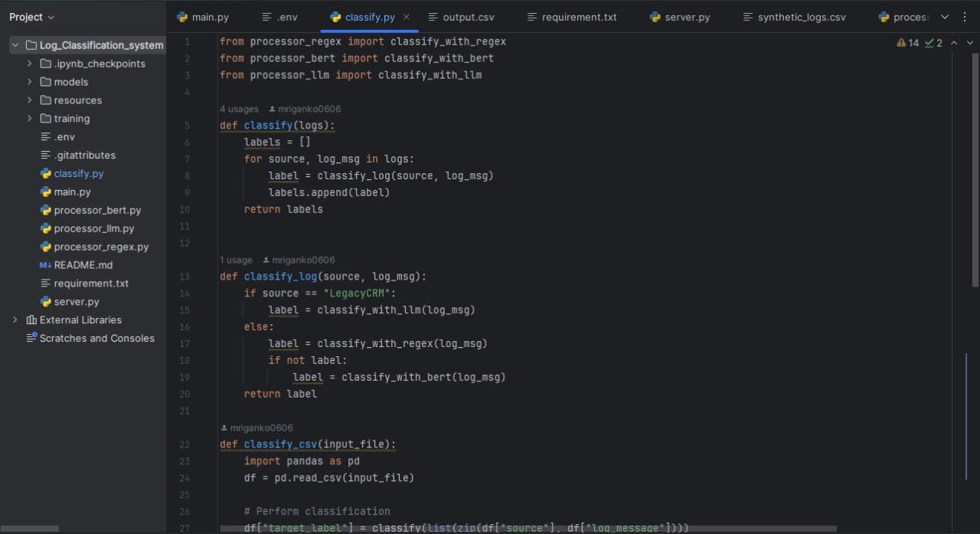Expand the models folder arrow
The image size is (980, 534).
pyautogui.click(x=30, y=82)
